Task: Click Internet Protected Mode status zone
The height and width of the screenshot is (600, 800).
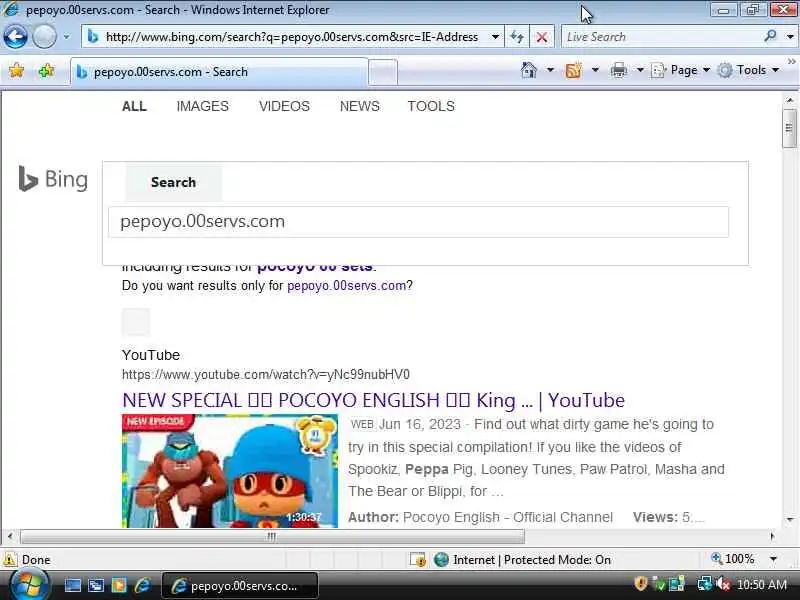Action: click(522, 560)
